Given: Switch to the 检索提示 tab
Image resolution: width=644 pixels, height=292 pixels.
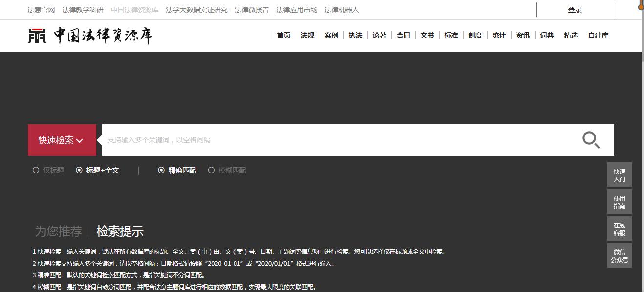Looking at the screenshot, I should pos(120,231).
